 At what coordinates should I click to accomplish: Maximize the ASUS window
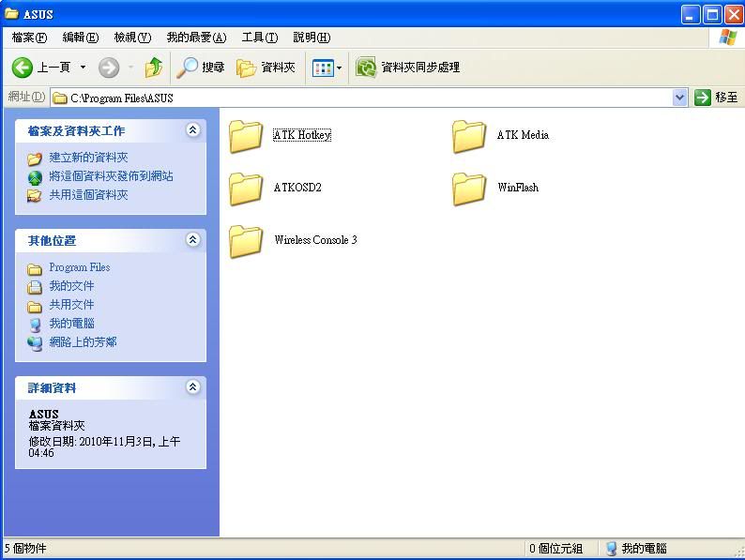[x=712, y=14]
